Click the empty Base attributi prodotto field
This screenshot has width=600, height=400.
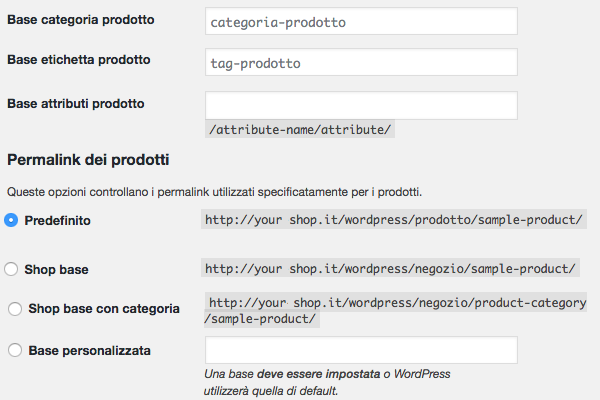360,105
